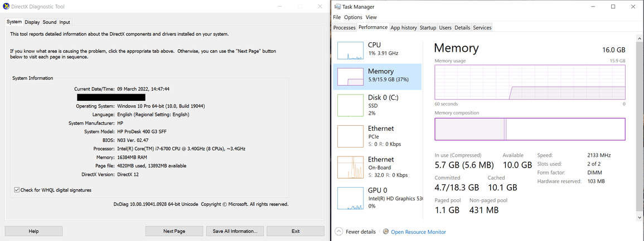Image resolution: width=644 pixels, height=241 pixels.
Task: Switch to the Display tab
Action: click(32, 22)
